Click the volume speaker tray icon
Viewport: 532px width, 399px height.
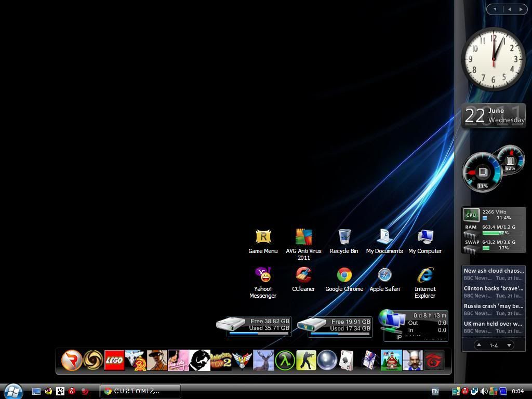tap(484, 391)
